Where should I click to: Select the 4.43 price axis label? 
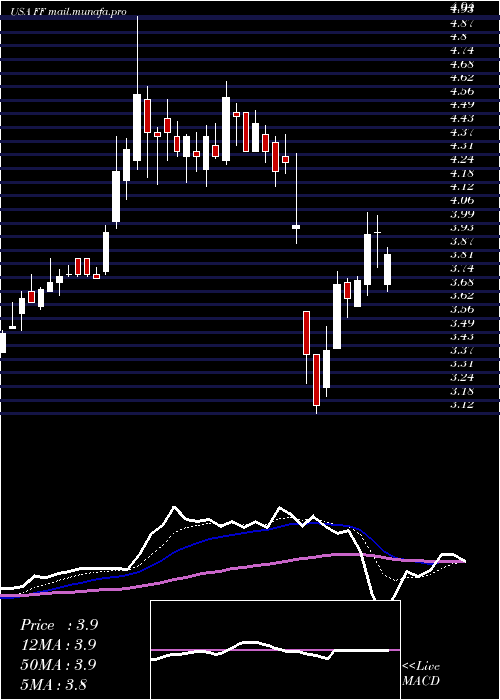(x=462, y=118)
